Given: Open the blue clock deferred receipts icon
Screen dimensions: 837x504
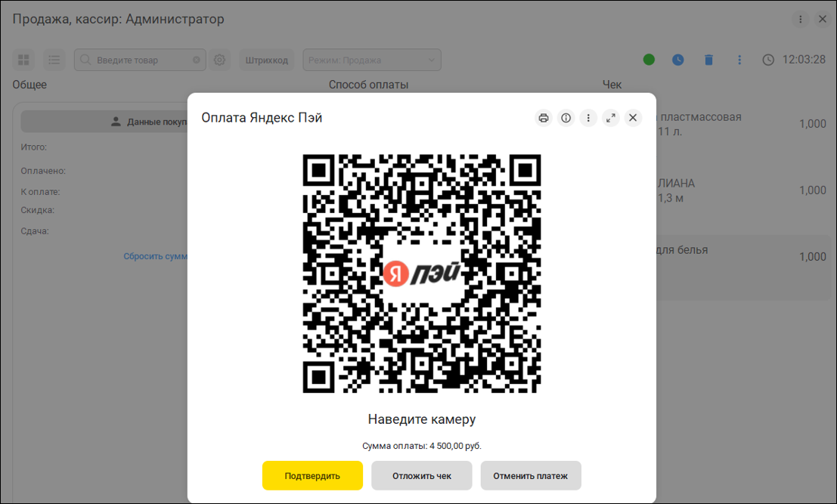Looking at the screenshot, I should click(x=678, y=60).
